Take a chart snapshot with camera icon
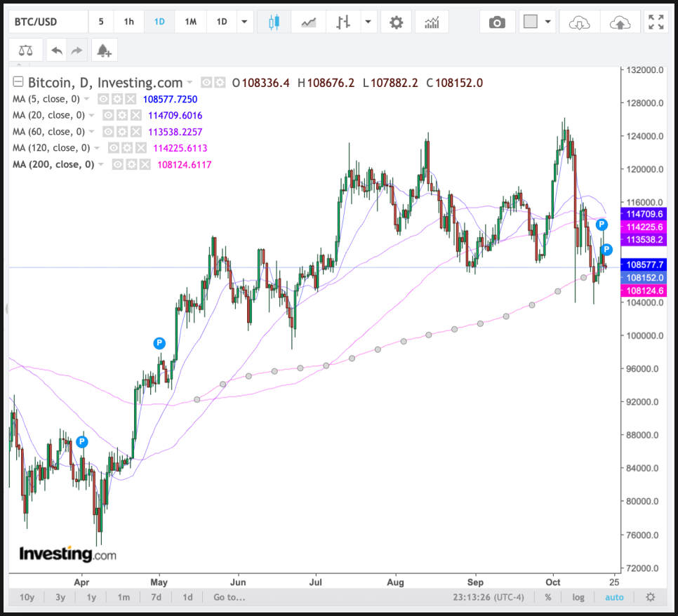678x616 pixels. coord(497,22)
